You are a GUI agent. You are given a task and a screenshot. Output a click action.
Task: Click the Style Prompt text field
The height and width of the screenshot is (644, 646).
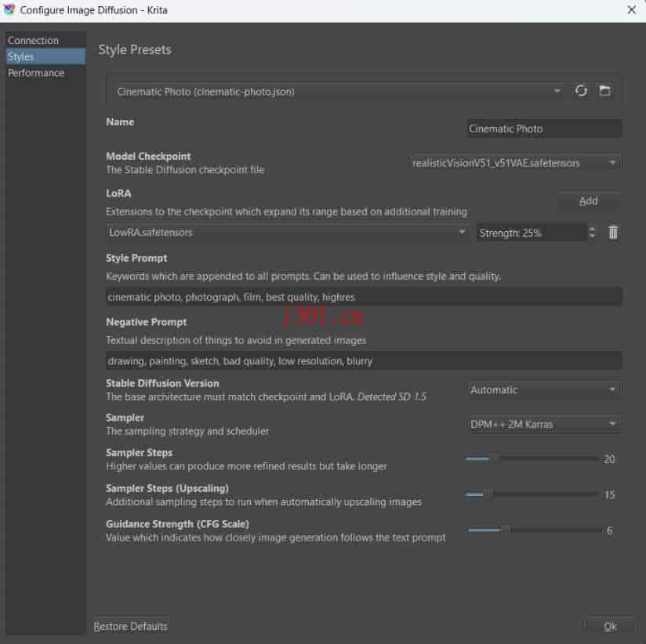pyautogui.click(x=364, y=297)
